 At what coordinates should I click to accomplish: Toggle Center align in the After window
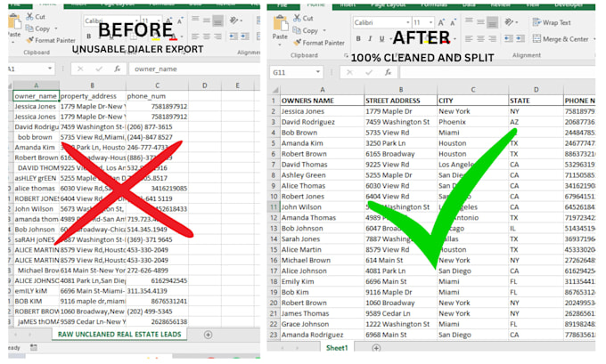[480, 38]
